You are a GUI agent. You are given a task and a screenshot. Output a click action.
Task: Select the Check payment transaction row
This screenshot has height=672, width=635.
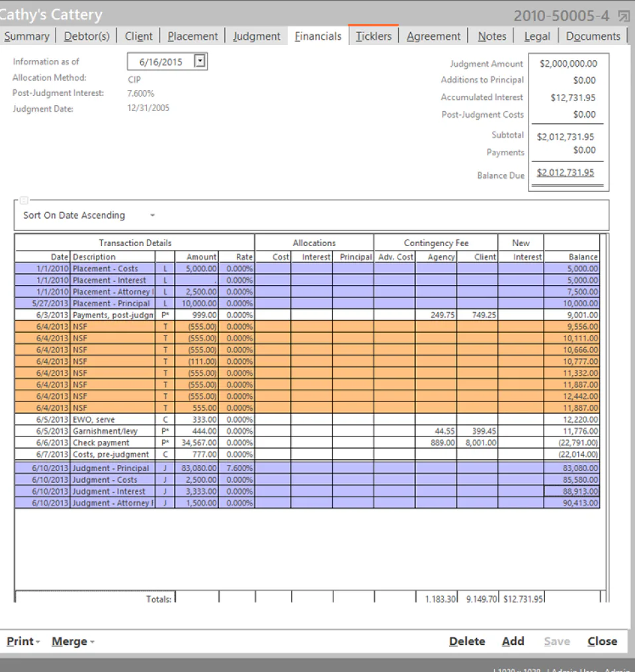pos(307,442)
